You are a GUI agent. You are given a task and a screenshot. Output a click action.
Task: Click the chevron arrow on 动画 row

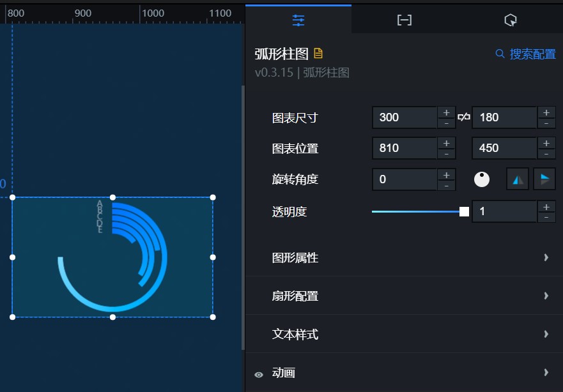click(x=546, y=372)
